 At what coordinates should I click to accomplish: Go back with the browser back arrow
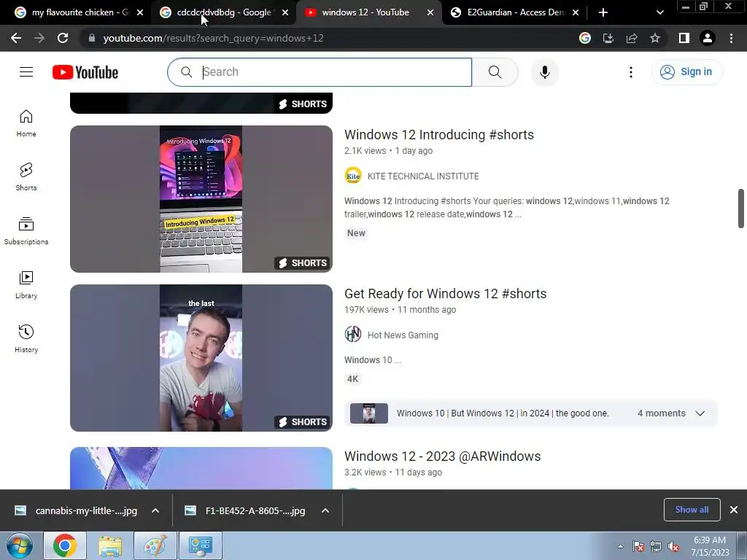(16, 38)
